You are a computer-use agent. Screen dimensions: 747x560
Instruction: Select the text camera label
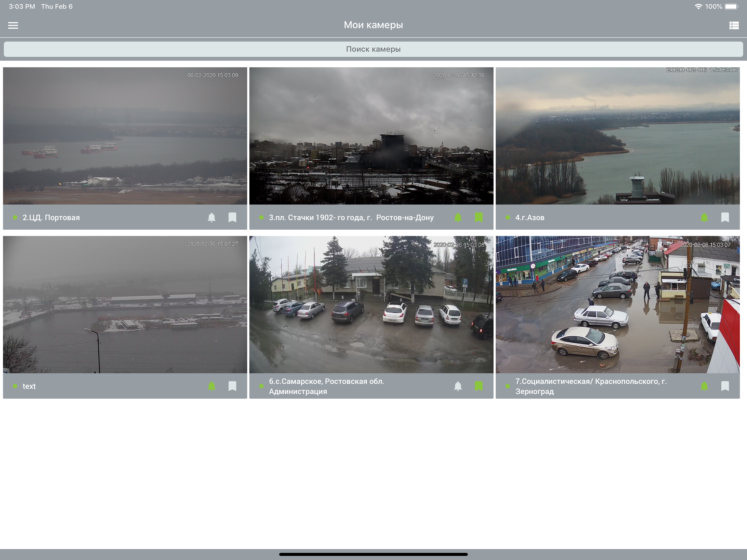(x=29, y=386)
